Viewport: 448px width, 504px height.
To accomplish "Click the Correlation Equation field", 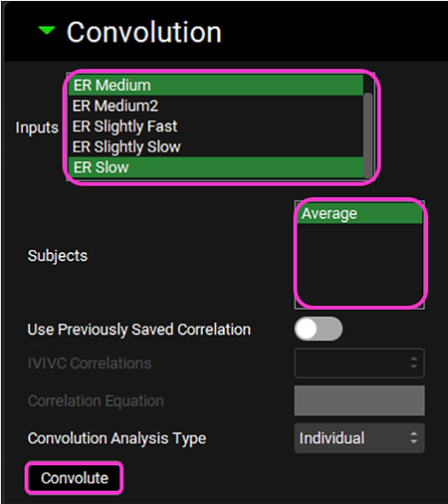I will (359, 400).
